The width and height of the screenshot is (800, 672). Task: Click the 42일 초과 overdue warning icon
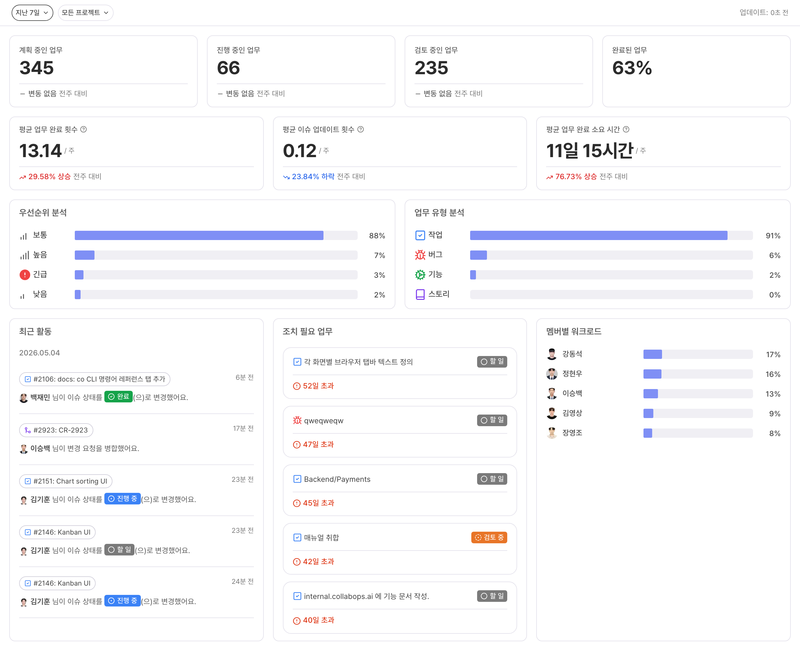pyautogui.click(x=297, y=562)
